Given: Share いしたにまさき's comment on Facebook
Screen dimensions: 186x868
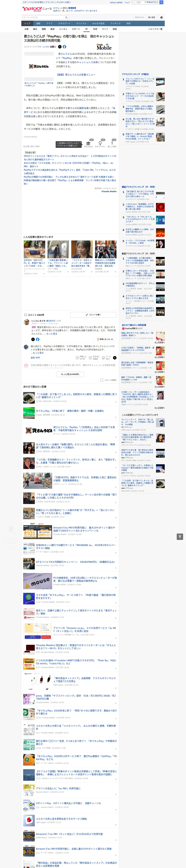Looking at the screenshot, I should 38,339.
